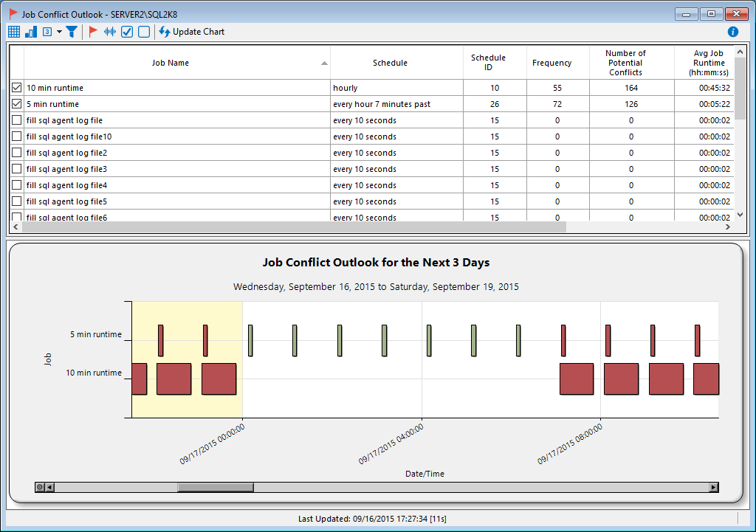Click grid horizontal scrollbar right arrow
756x532 pixels.
(728, 227)
